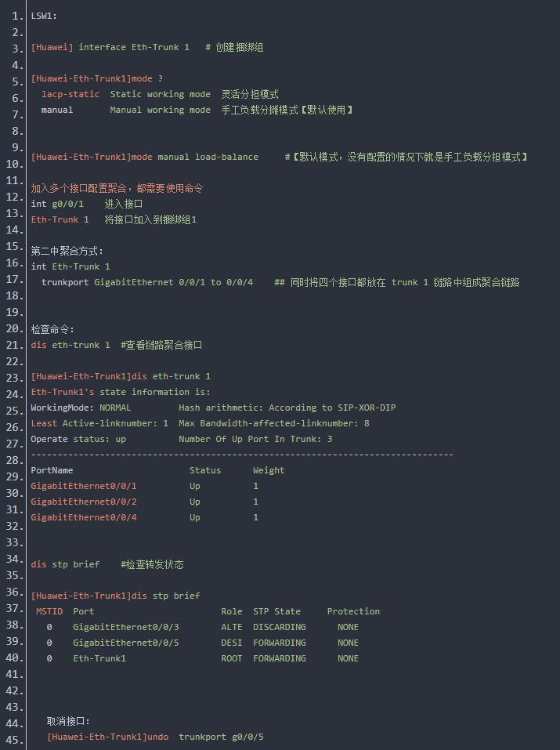Click 'WorkingMode: NORMAL' text
560x750 pixels.
81,408
